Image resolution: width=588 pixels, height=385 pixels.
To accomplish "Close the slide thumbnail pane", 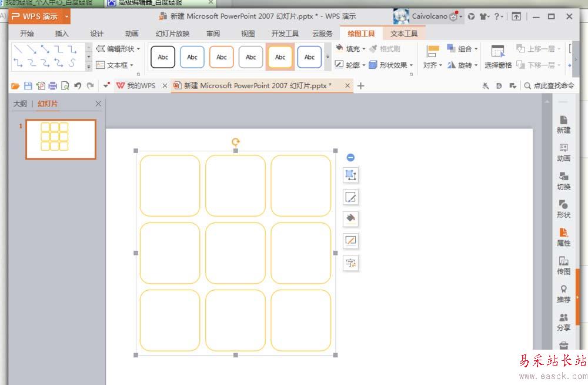I will [98, 103].
